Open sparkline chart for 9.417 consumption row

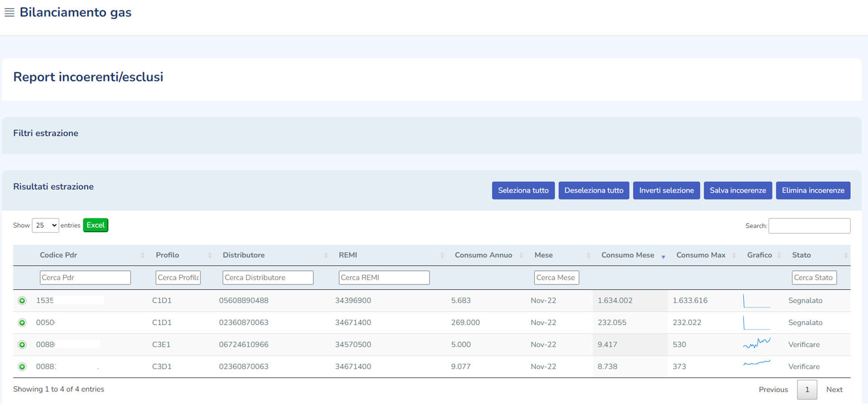pos(756,344)
